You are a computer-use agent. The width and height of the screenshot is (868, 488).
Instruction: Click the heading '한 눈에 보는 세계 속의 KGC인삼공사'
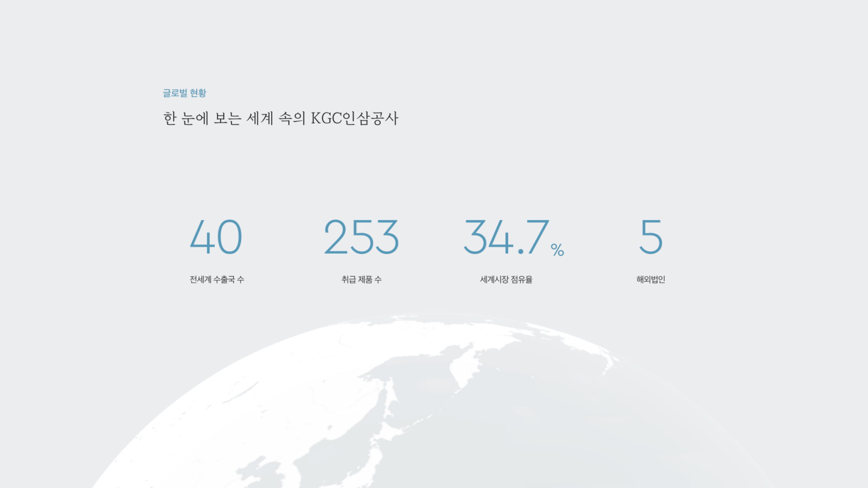281,118
